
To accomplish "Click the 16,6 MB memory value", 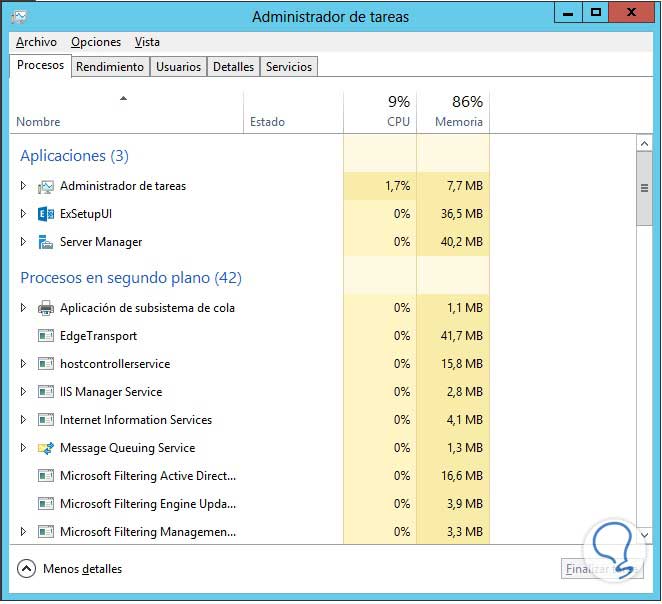I will coord(462,476).
